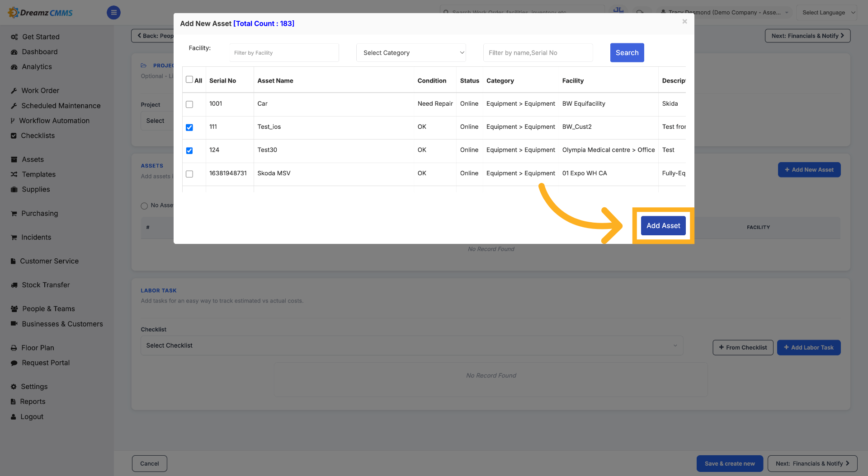Click the Add New Asset button

coord(809,170)
